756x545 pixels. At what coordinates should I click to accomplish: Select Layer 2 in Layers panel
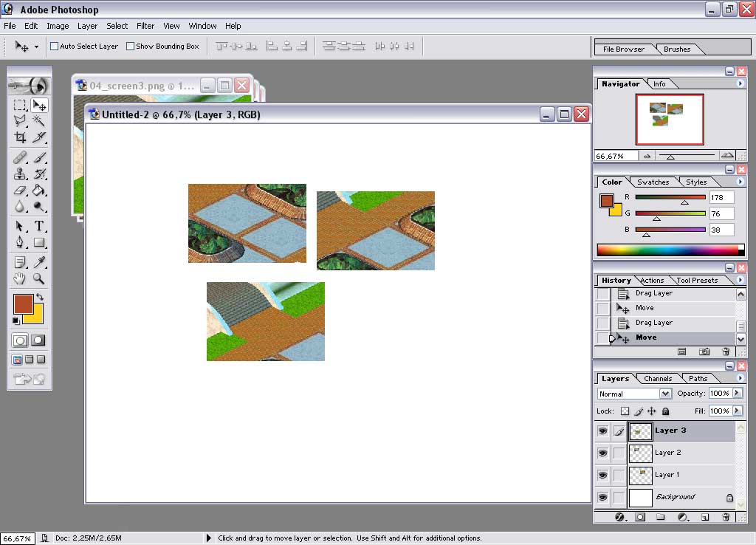point(681,453)
